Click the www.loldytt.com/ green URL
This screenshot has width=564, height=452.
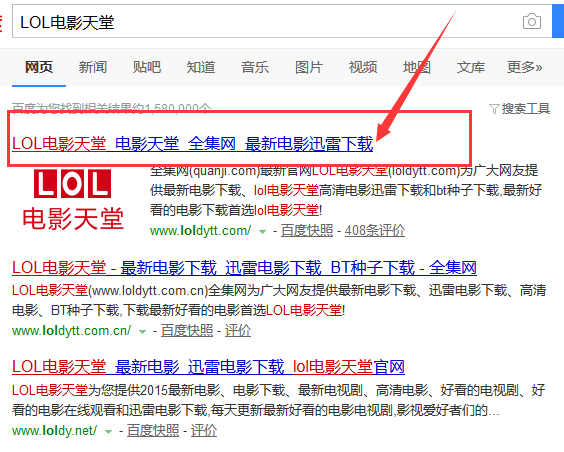[x=200, y=230]
